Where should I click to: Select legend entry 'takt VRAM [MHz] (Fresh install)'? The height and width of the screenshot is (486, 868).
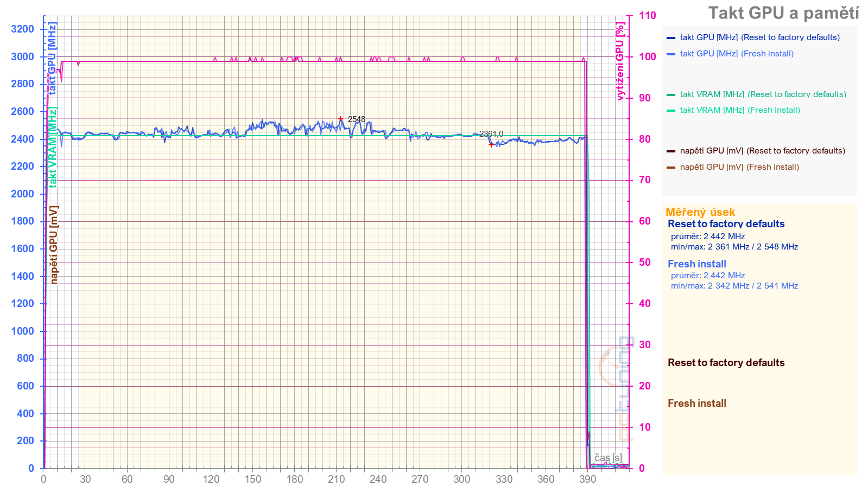click(x=740, y=110)
